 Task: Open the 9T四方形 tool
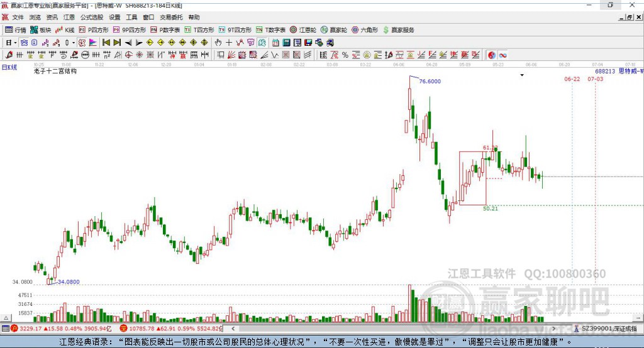[x=235, y=30]
